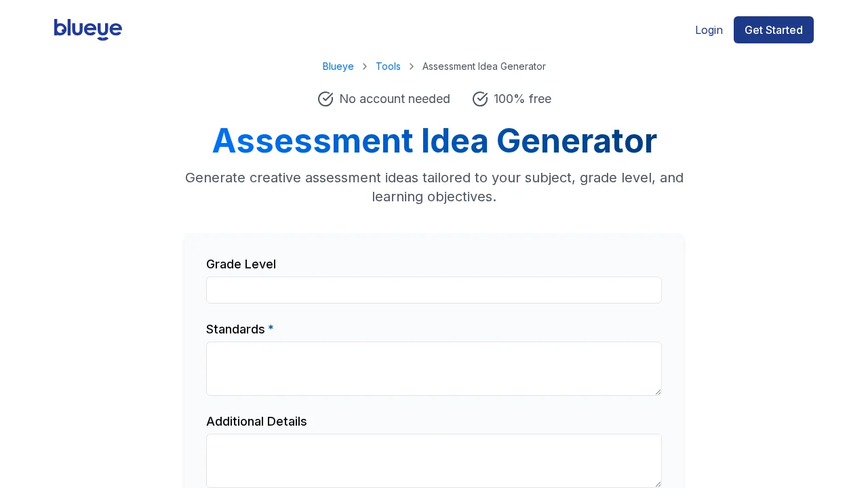Click the blueye logo
The width and height of the screenshot is (868, 488).
88,30
